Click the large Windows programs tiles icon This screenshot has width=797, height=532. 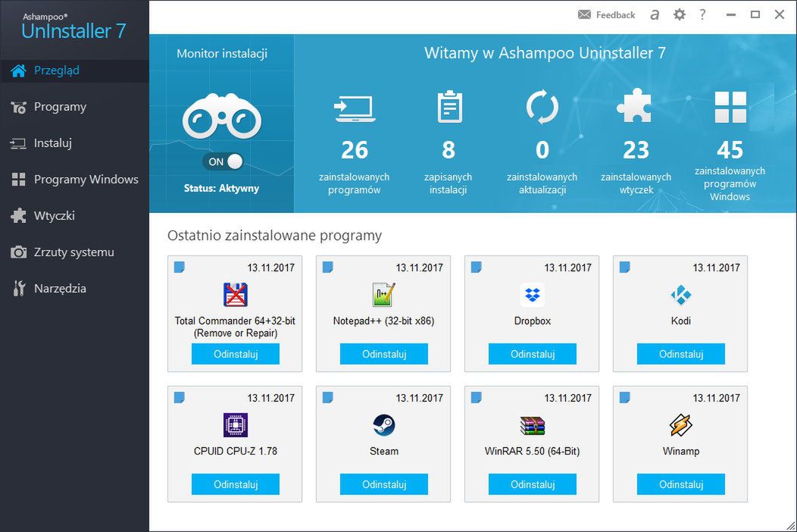730,107
